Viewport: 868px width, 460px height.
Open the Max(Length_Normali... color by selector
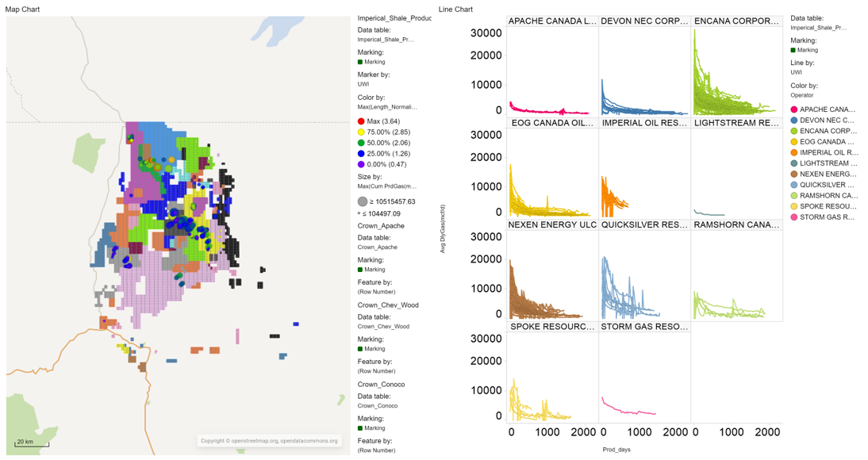pyautogui.click(x=387, y=107)
